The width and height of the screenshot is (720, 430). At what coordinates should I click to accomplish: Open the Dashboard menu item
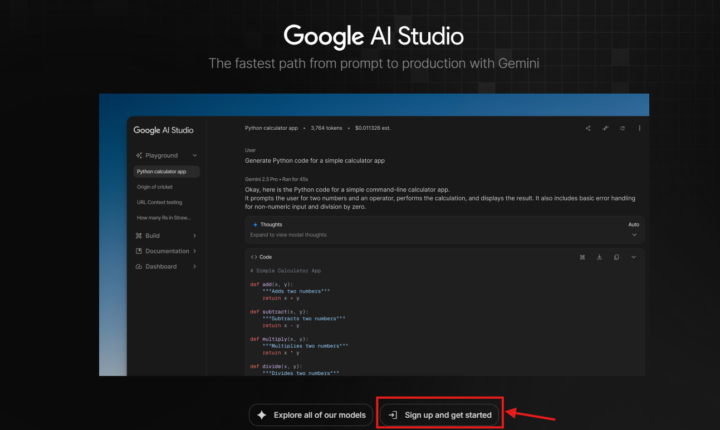pyautogui.click(x=166, y=266)
